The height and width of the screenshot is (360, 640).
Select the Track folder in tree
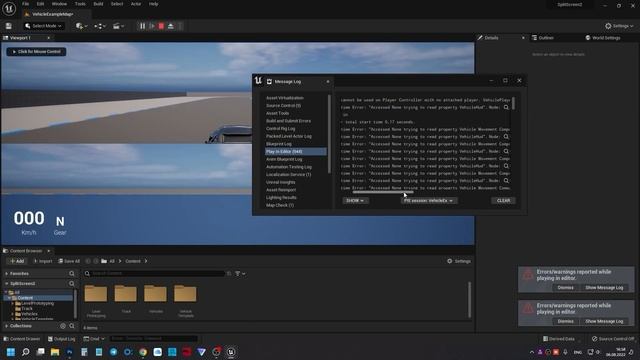[x=27, y=309]
